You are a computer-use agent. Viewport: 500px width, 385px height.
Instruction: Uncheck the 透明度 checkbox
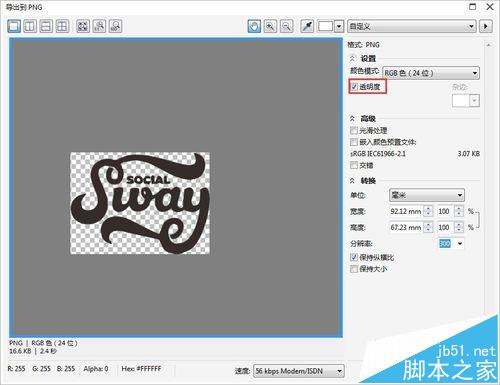coord(354,87)
